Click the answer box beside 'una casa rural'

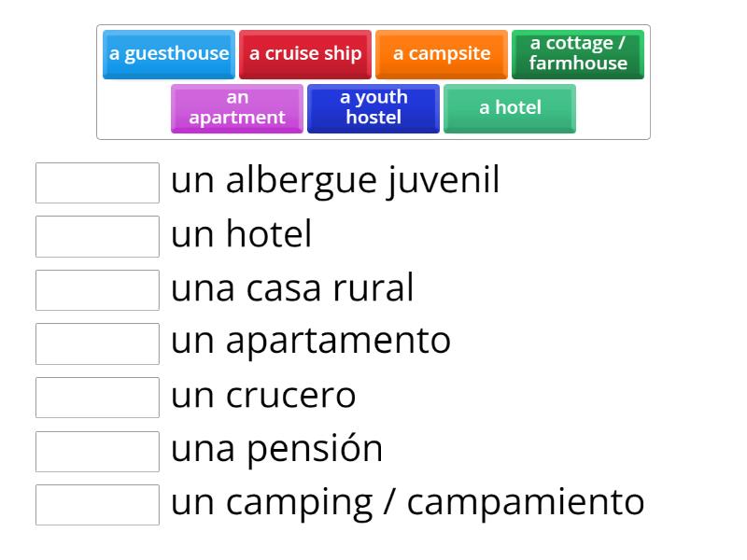97,289
